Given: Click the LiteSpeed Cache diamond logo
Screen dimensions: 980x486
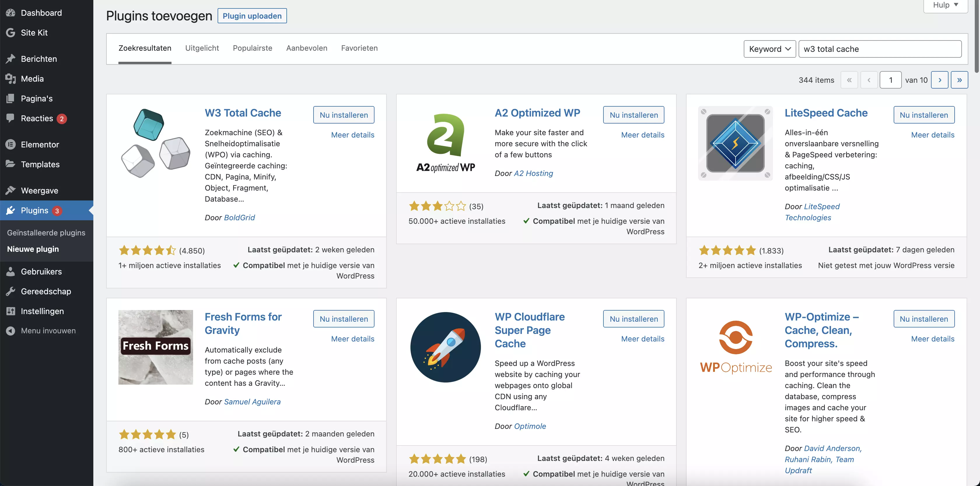Looking at the screenshot, I should point(735,143).
